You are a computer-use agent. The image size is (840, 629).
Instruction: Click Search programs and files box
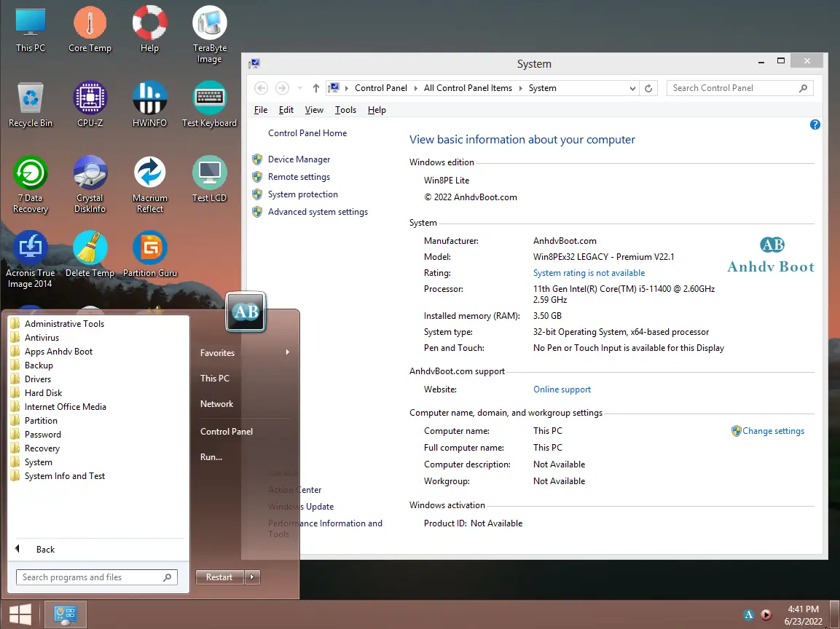[97, 577]
